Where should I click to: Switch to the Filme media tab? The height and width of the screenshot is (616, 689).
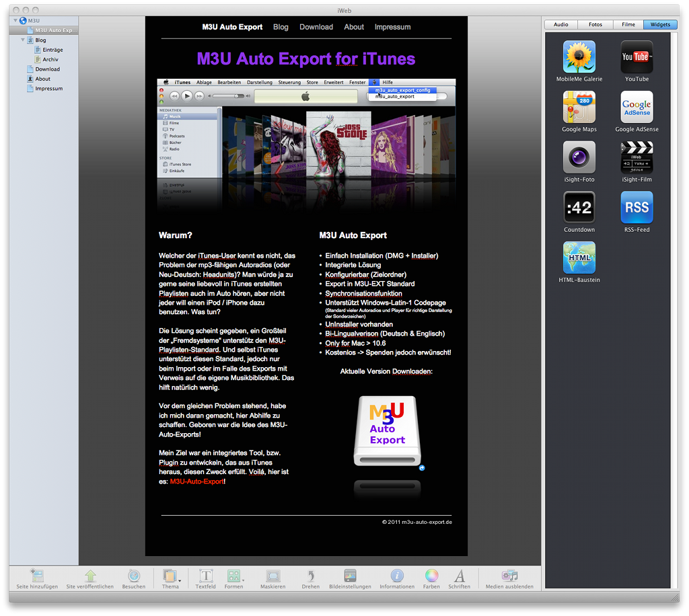pyautogui.click(x=628, y=25)
